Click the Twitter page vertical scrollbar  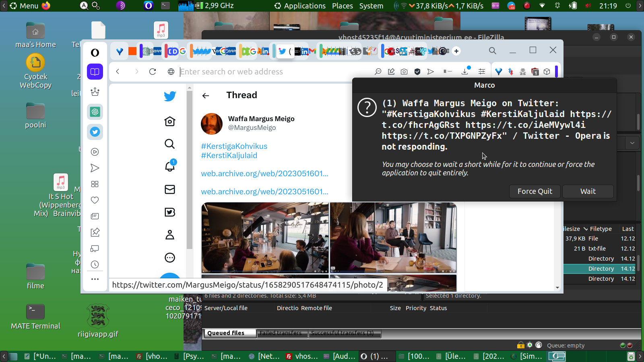coord(190,169)
